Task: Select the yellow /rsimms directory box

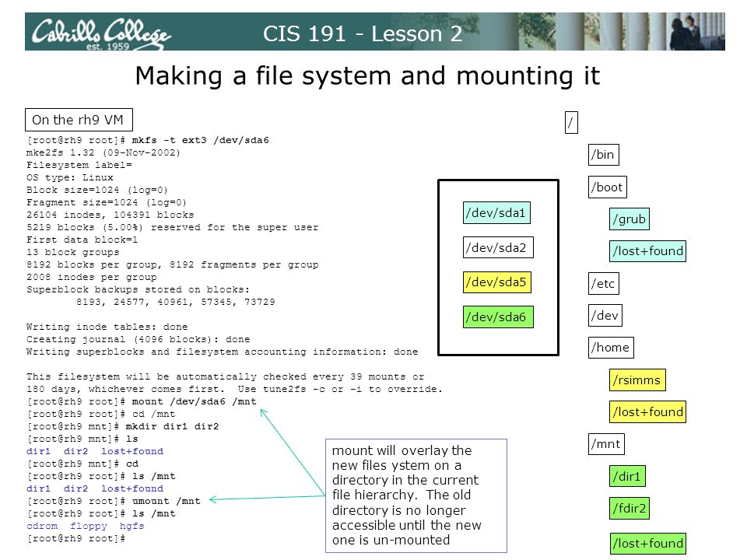Action: coord(637,380)
